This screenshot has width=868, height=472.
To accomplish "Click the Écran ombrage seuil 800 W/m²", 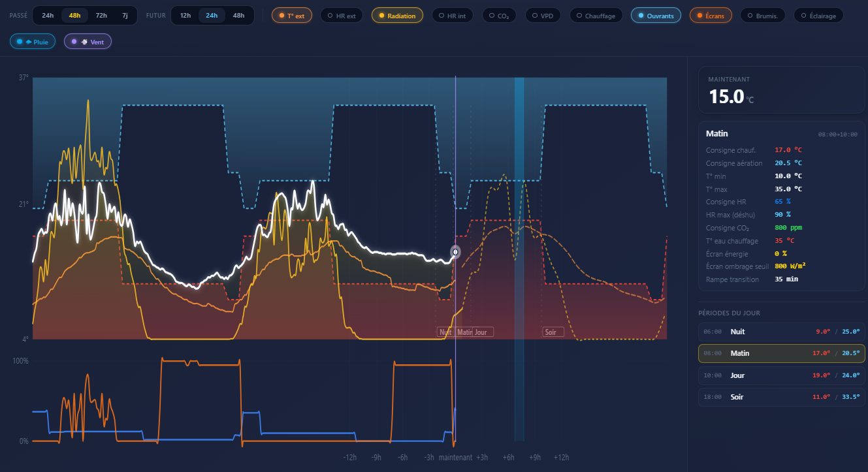I will point(790,266).
